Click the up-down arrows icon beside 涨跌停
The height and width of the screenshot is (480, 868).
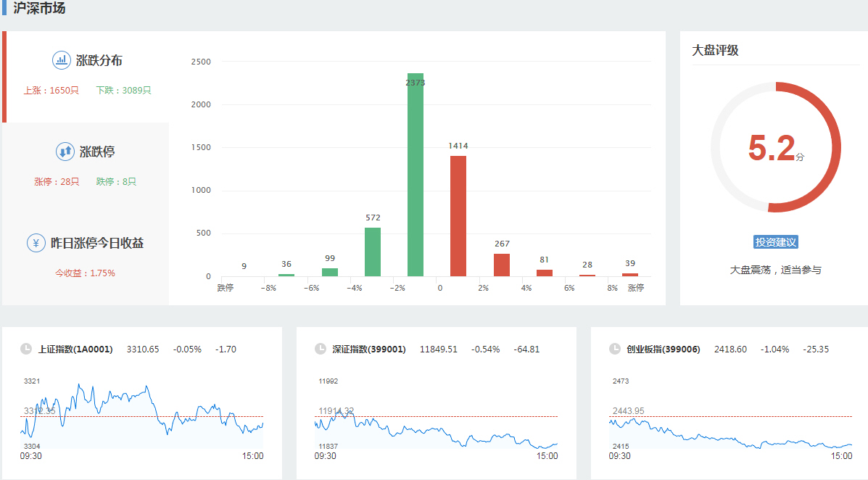tap(65, 152)
